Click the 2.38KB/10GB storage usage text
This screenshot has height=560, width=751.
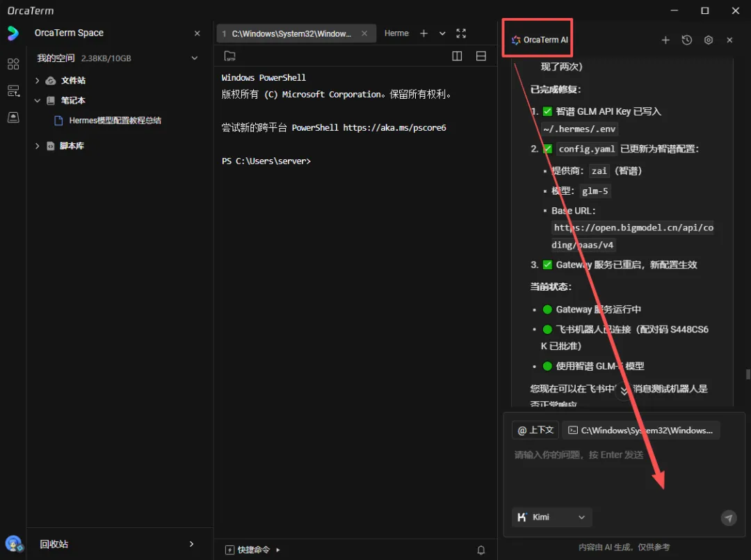(106, 58)
